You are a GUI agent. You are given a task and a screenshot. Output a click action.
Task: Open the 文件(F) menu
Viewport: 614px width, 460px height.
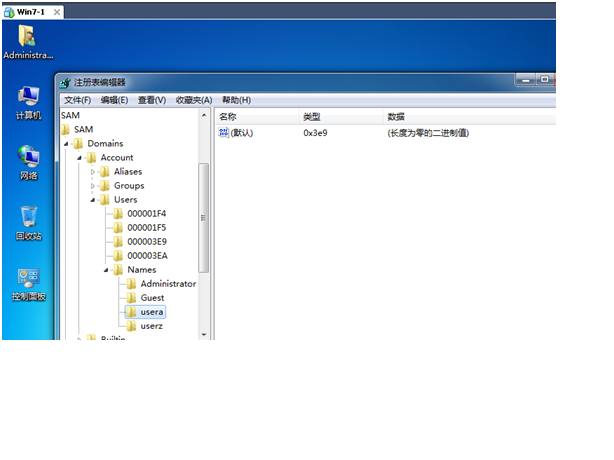(77, 100)
